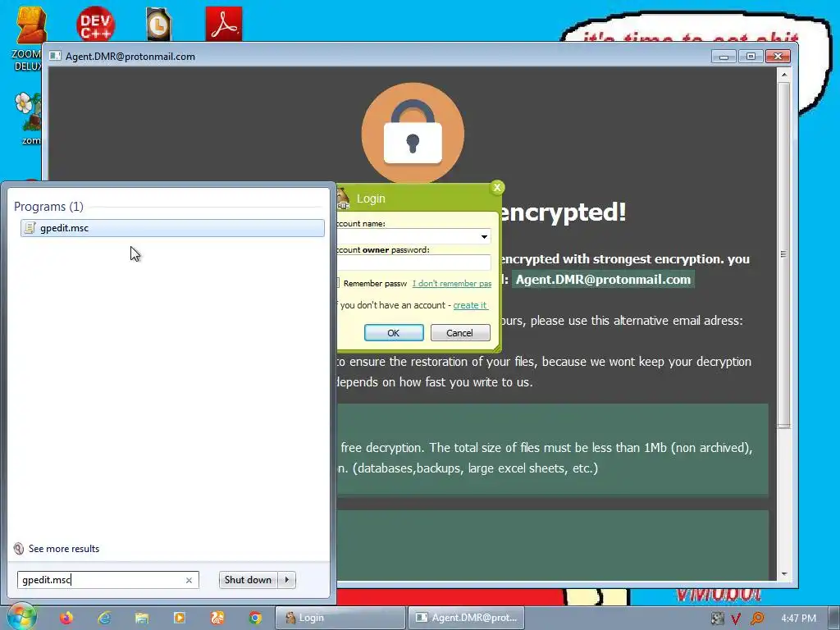Minimize the Agent.DMR@protonmail.com window
This screenshot has width=840, height=630.
click(x=724, y=57)
